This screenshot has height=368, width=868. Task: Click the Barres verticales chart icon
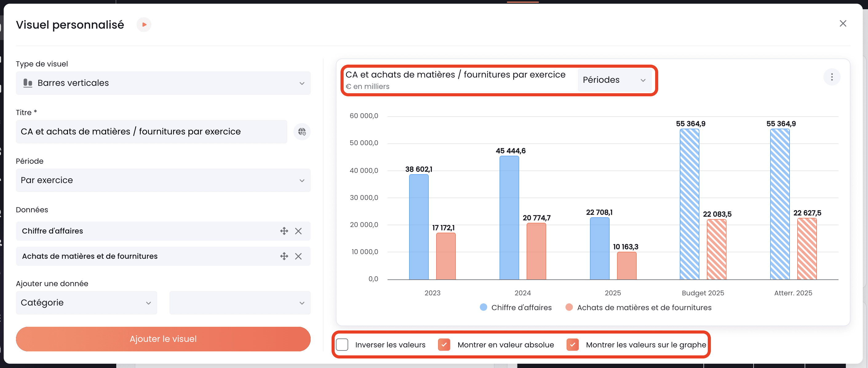(x=28, y=83)
